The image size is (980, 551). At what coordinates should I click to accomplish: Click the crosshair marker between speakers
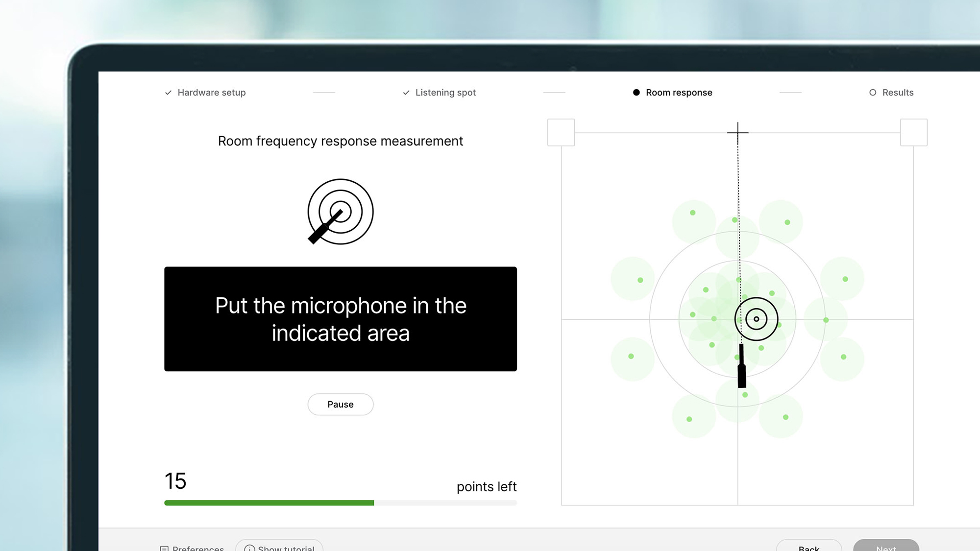737,132
